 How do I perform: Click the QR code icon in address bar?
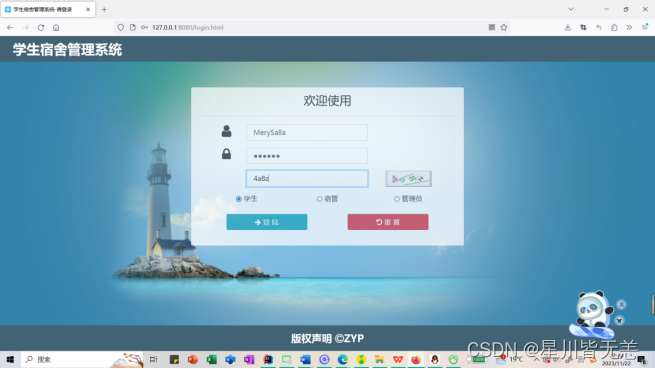492,28
